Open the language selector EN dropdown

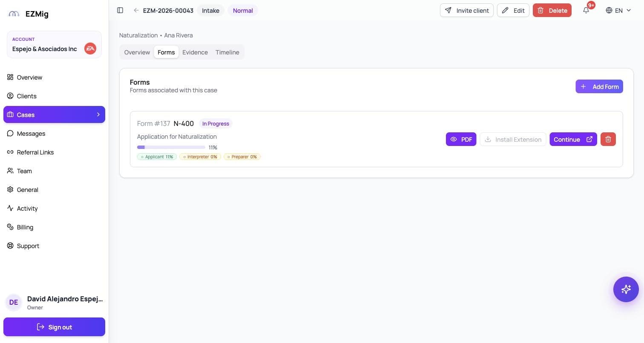[618, 10]
